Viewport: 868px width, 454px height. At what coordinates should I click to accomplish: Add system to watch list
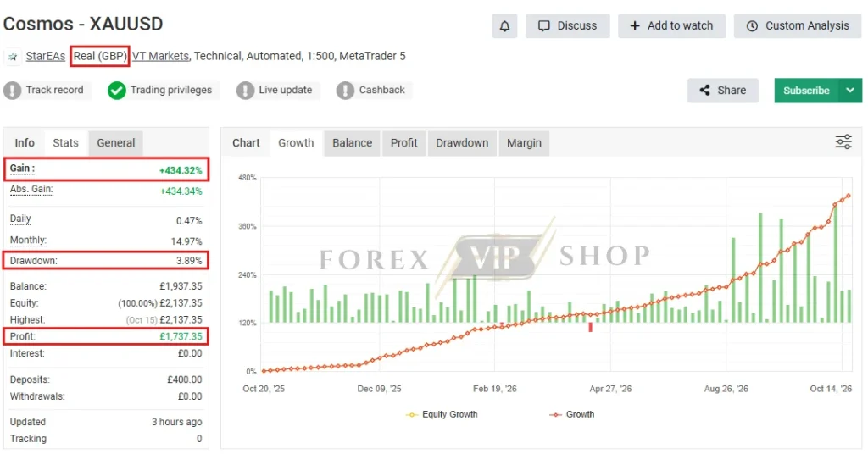(x=671, y=26)
